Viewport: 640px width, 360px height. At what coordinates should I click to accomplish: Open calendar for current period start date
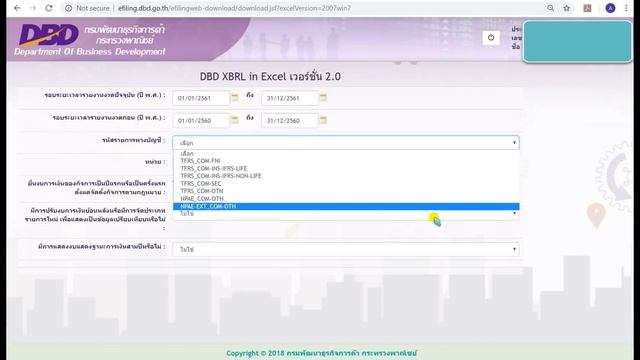pos(234,98)
